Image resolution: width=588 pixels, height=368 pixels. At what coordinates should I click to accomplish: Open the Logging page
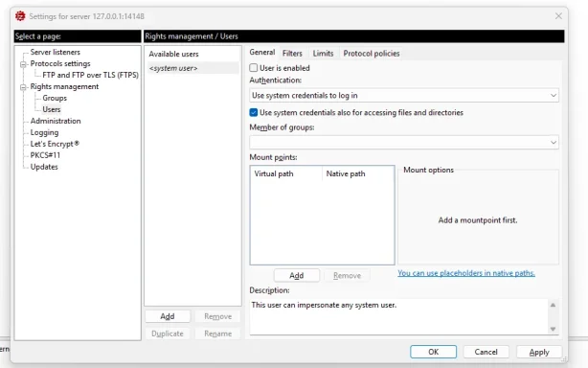pyautogui.click(x=44, y=132)
